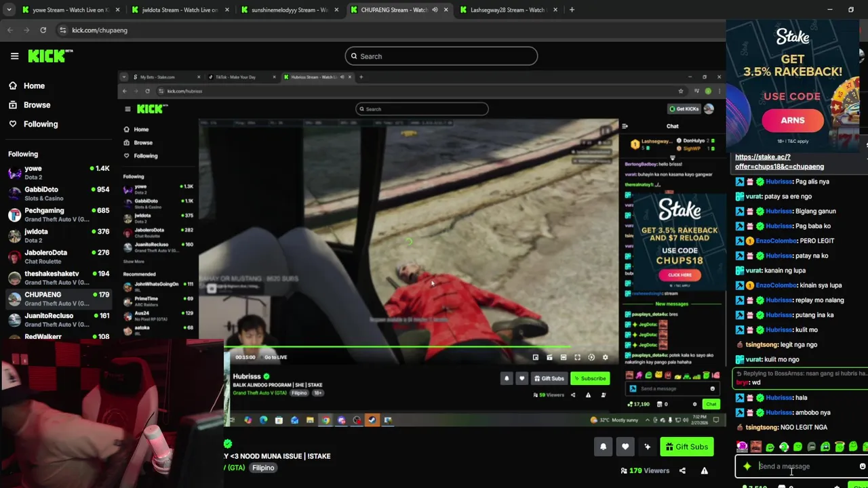Close the jwldota Stream tab
Screen dimensions: 868x488
pyautogui.click(x=226, y=9)
